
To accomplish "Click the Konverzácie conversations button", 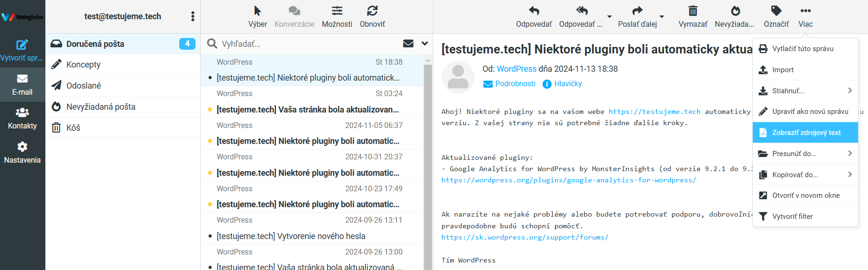I will coord(294,17).
